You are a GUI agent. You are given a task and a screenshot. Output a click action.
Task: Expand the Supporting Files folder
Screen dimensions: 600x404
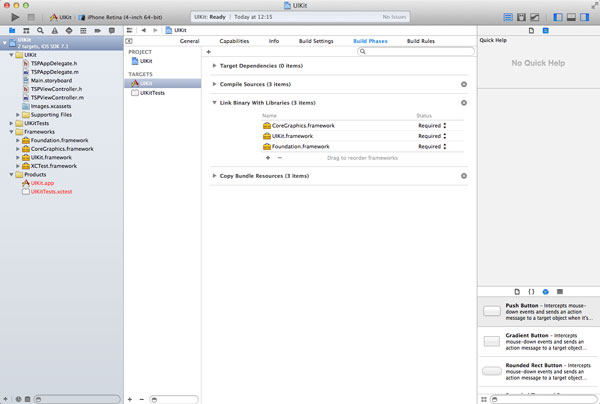pos(18,115)
